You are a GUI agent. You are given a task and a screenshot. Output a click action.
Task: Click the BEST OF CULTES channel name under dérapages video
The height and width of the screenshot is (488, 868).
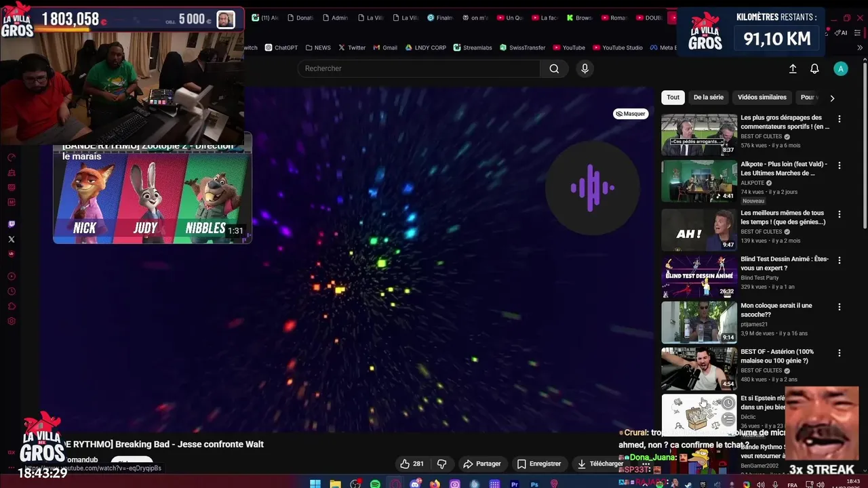coord(761,136)
